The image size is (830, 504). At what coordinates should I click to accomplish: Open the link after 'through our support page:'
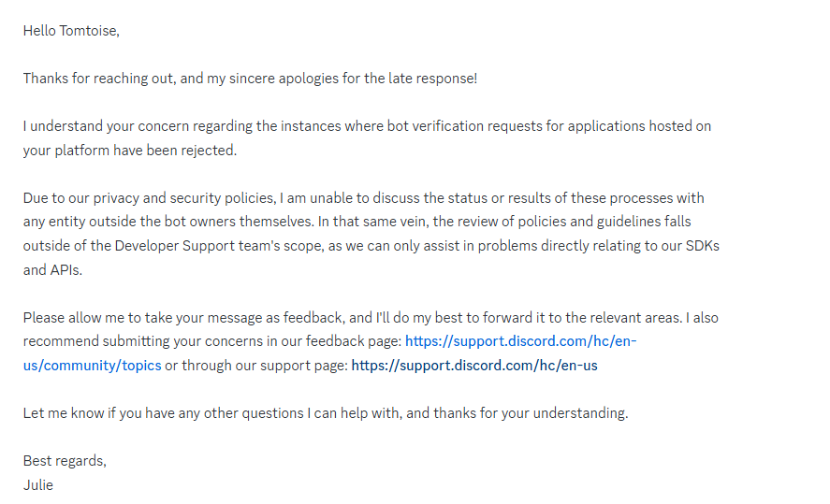(474, 366)
